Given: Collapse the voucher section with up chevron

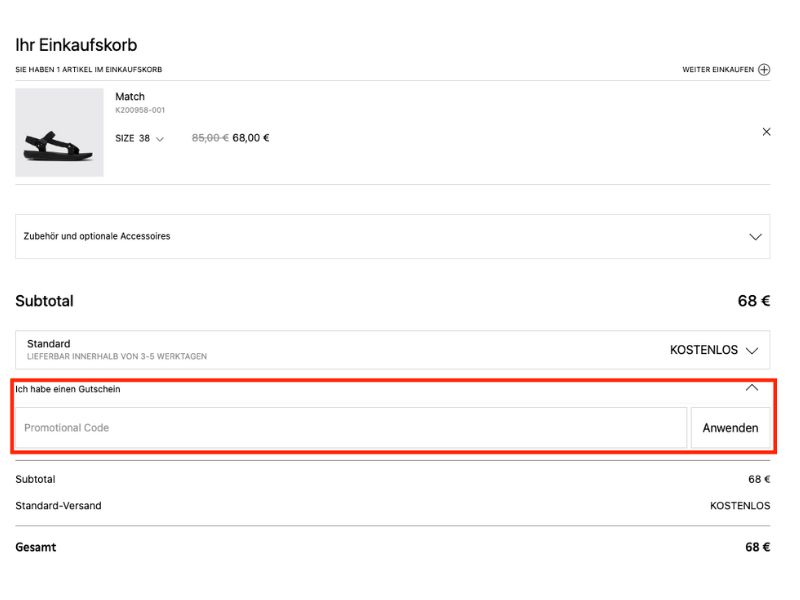Looking at the screenshot, I should (752, 388).
